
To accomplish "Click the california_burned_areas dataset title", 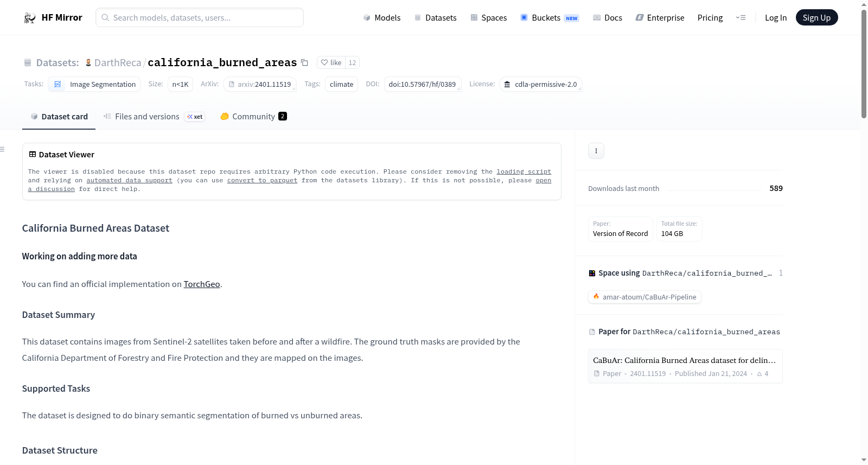I will (x=222, y=62).
